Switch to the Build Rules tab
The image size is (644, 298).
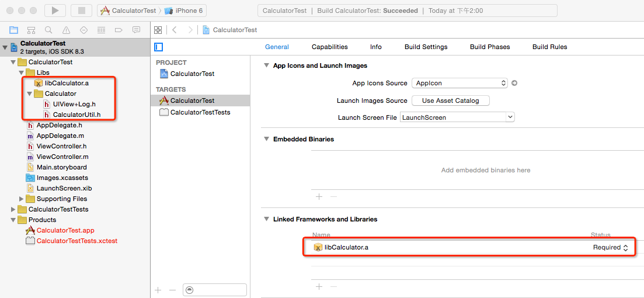coord(549,47)
